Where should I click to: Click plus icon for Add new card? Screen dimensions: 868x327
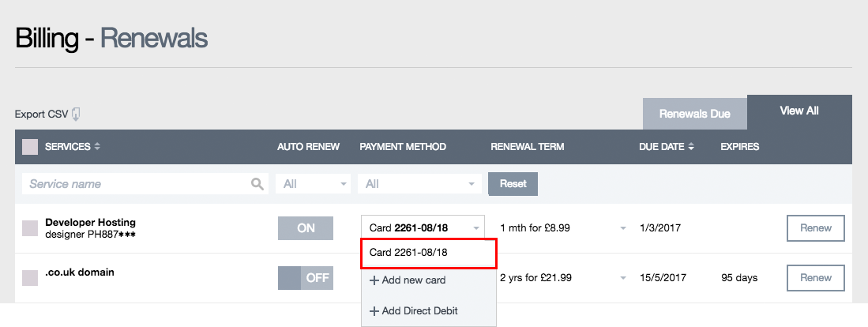coord(374,280)
